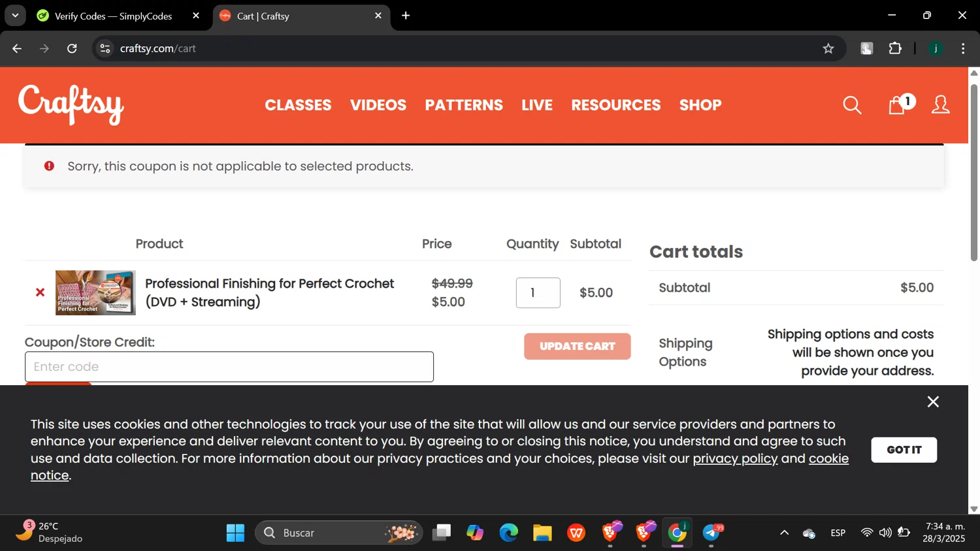Viewport: 980px width, 551px height.
Task: Click the UPDATE CART button
Action: click(578, 346)
